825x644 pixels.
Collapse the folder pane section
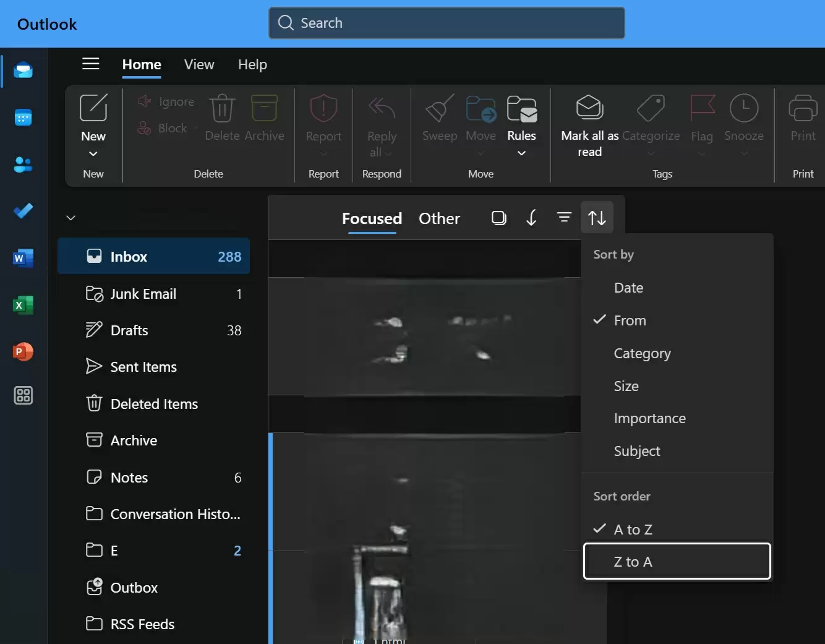click(71, 217)
